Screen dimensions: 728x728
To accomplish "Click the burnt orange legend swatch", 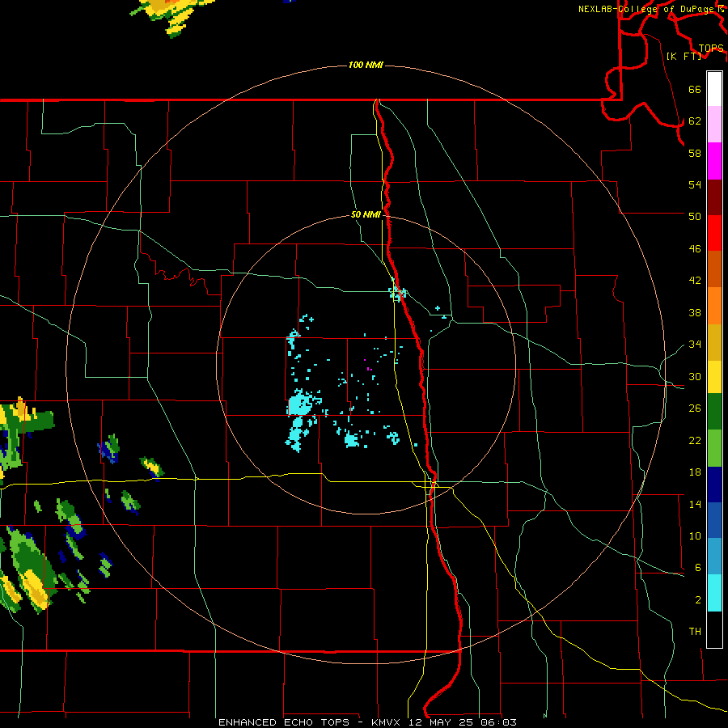I will [x=714, y=269].
